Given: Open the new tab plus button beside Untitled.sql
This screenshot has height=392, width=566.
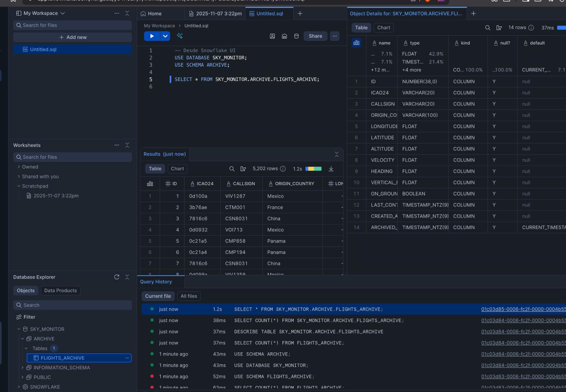Looking at the screenshot, I should 300,14.
